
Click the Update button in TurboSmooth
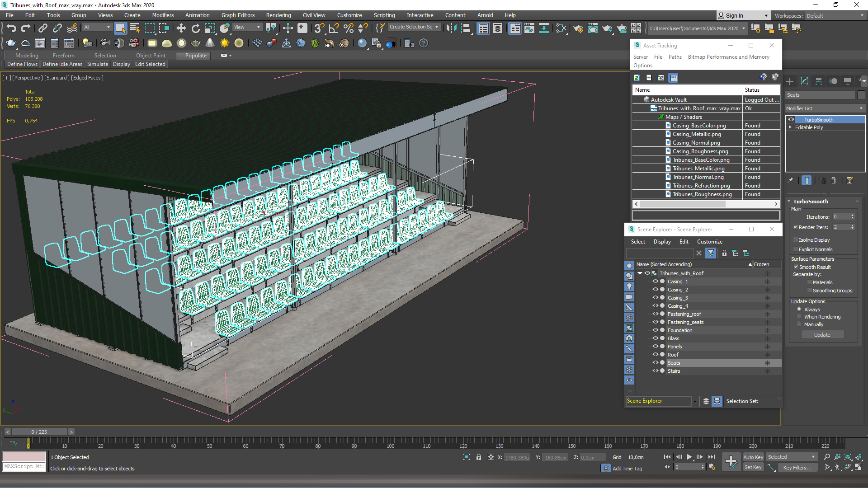click(x=822, y=335)
